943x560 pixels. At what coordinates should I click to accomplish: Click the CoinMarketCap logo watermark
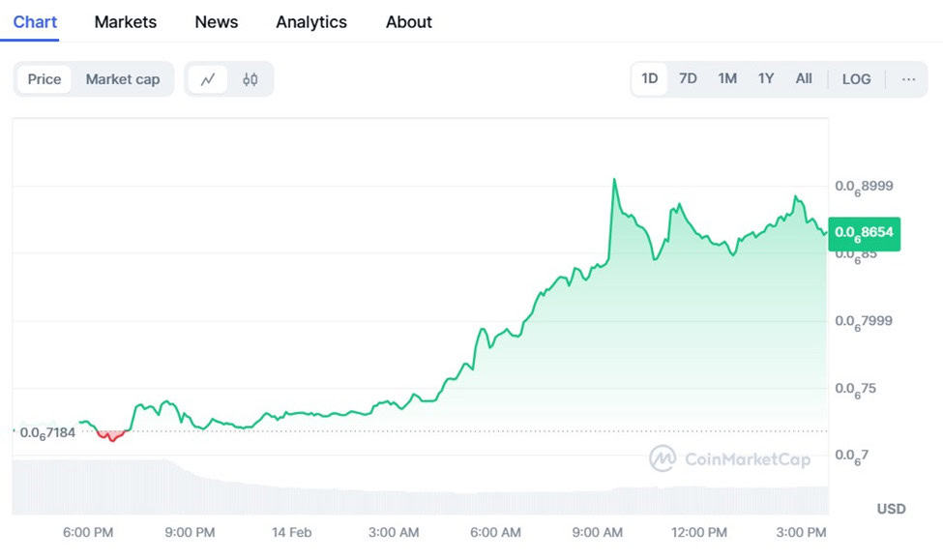tap(730, 459)
